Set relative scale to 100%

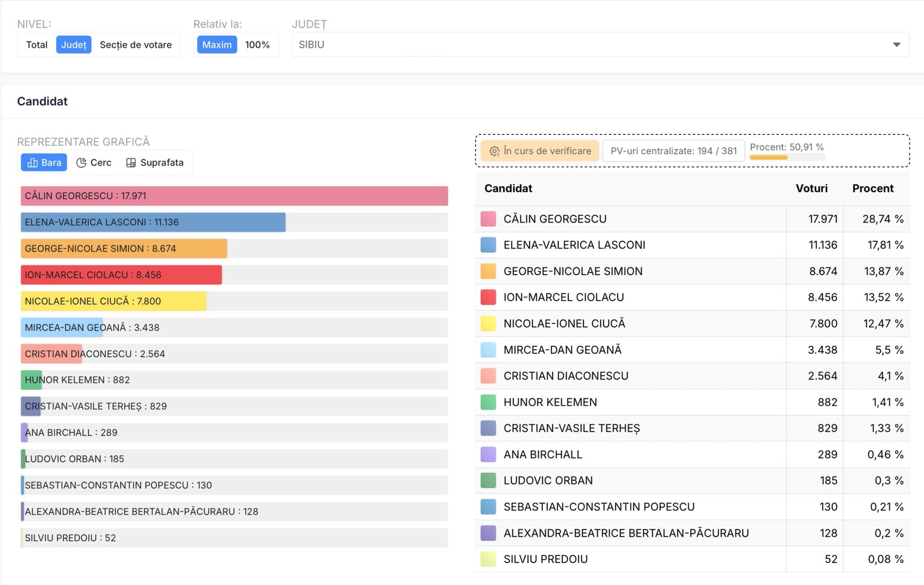click(257, 45)
